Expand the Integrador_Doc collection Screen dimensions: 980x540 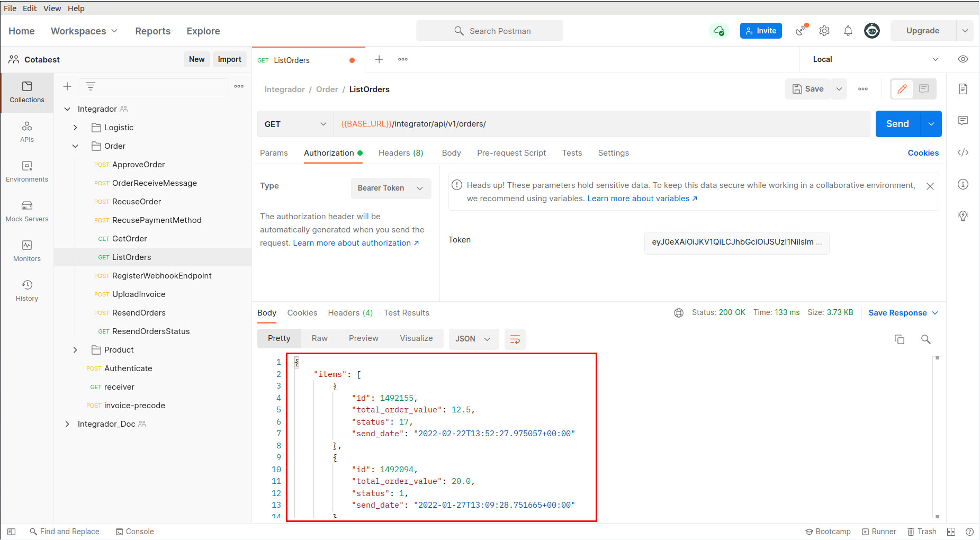coord(67,424)
